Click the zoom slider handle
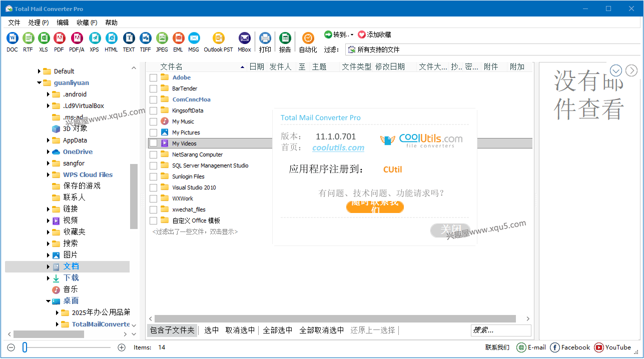The width and height of the screenshot is (644, 359). pyautogui.click(x=25, y=347)
